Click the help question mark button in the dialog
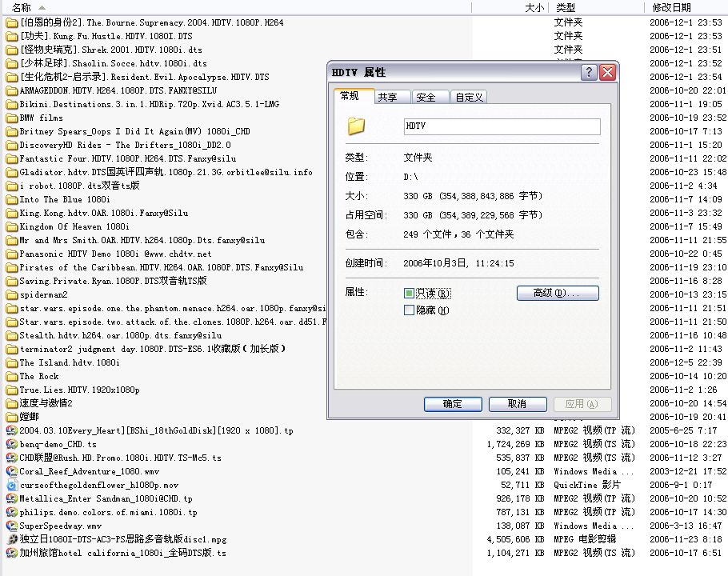This screenshot has height=576, width=728. (590, 73)
